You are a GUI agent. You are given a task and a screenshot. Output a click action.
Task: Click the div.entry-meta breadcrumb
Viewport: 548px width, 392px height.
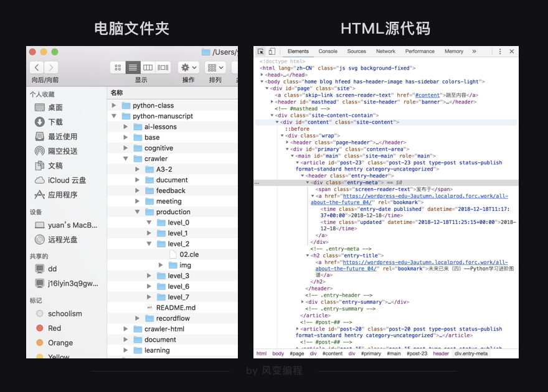(x=471, y=353)
